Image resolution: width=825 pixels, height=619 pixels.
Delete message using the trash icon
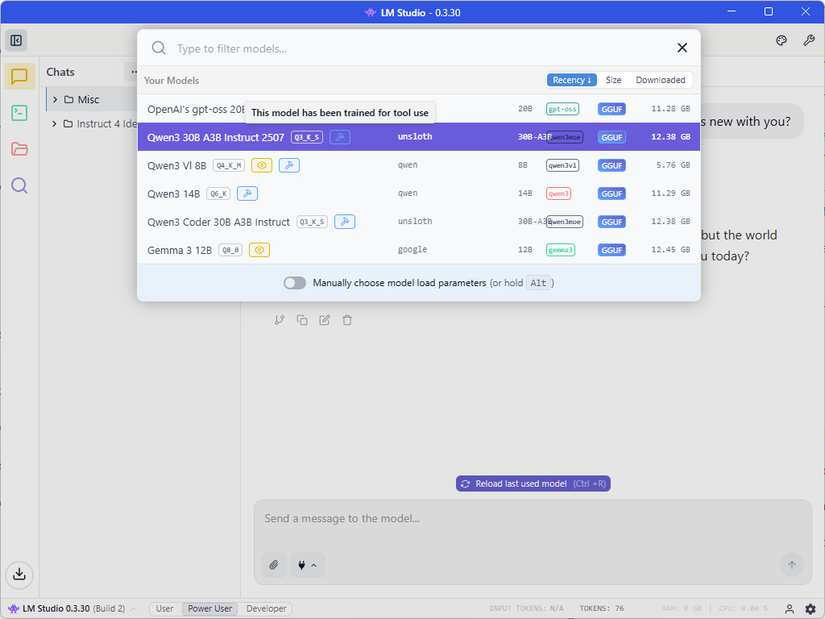click(347, 320)
